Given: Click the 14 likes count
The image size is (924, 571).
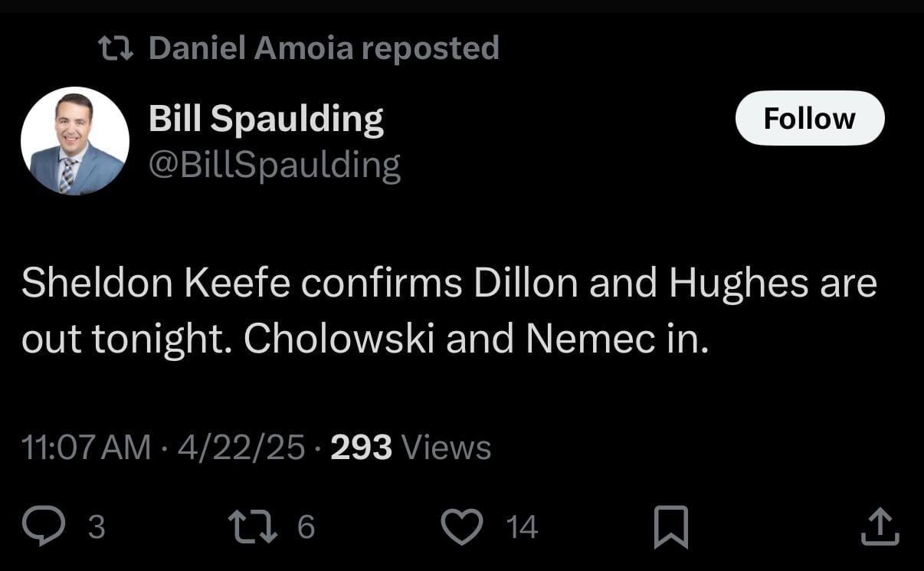Looking at the screenshot, I should tap(519, 528).
